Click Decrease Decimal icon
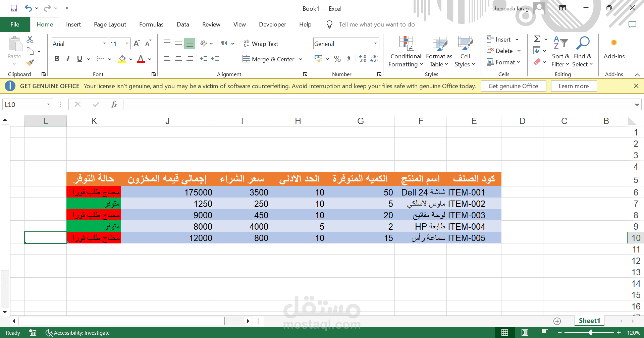The width and height of the screenshot is (644, 338). point(374,59)
